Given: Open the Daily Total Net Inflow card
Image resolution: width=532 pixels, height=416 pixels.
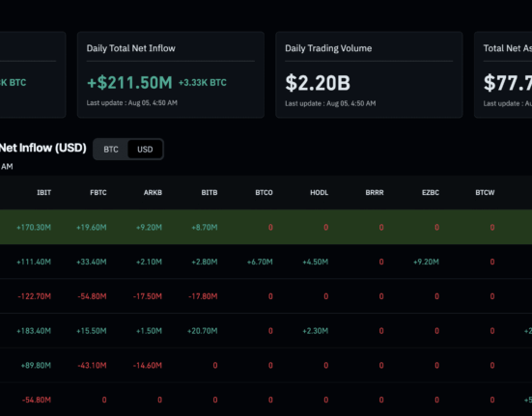Looking at the screenshot, I should (x=171, y=74).
